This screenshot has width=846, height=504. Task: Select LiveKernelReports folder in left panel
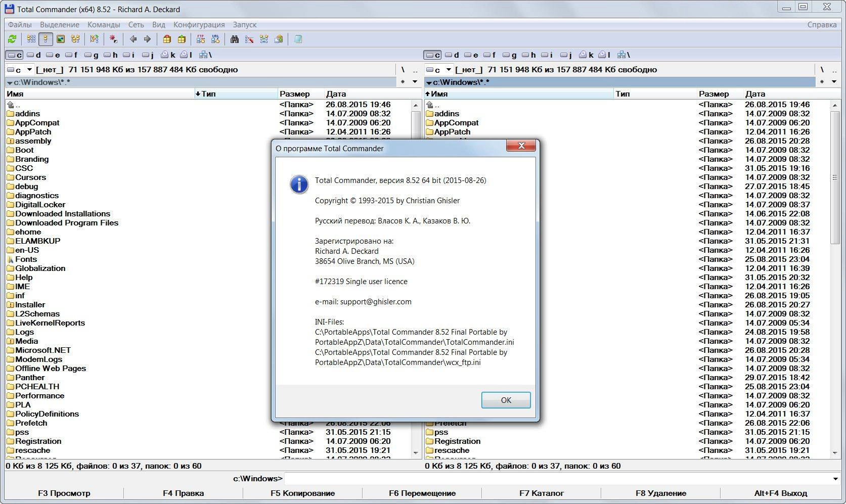[50, 323]
